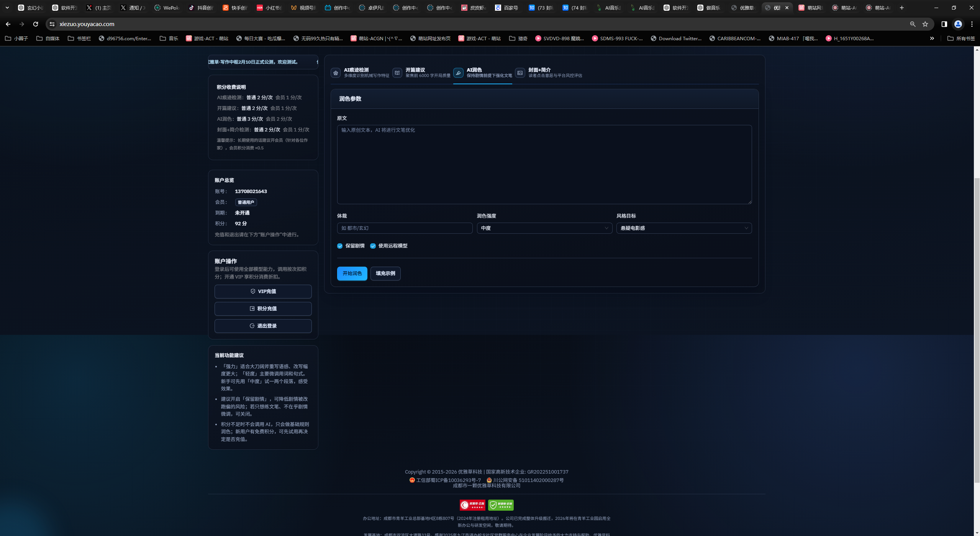Toggle the 保留剧情 checkbox
Viewport: 980px width, 536px height.
340,246
